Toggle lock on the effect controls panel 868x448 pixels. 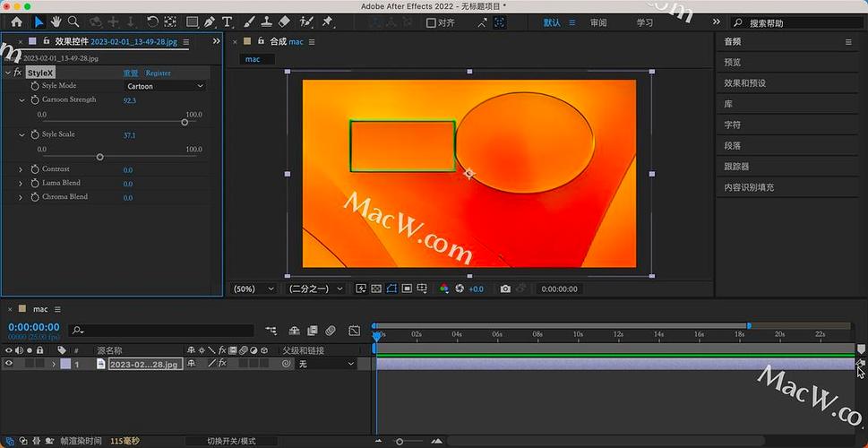pyautogui.click(x=47, y=41)
